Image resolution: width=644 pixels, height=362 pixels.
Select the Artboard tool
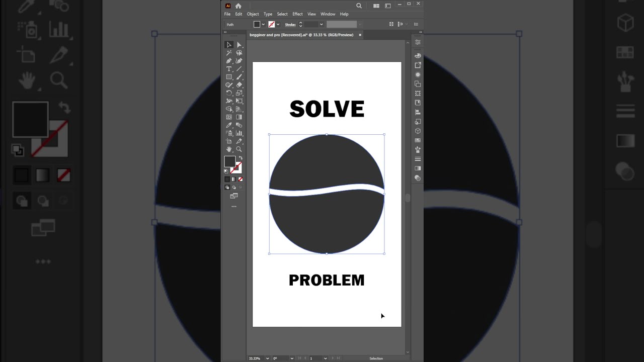tap(229, 141)
